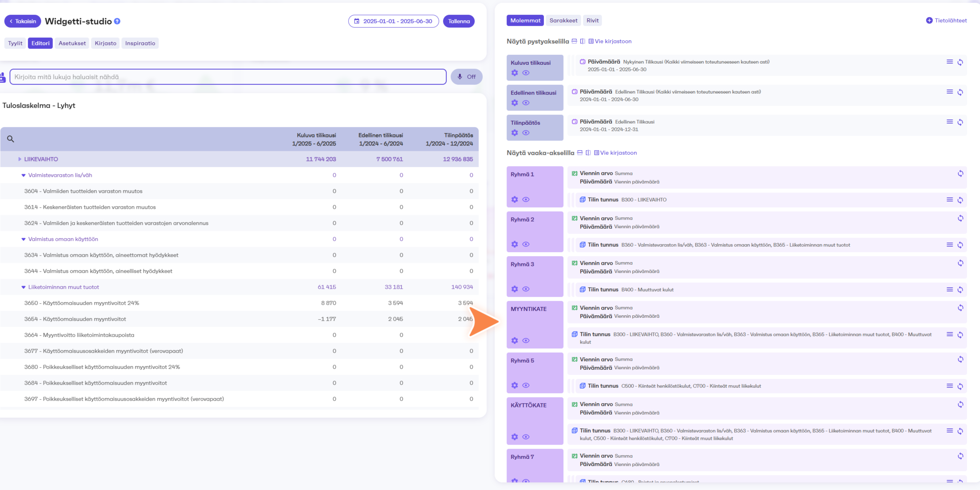
Task: Toggle visibility eye for Edellinen tilikausi
Action: pyautogui.click(x=526, y=103)
